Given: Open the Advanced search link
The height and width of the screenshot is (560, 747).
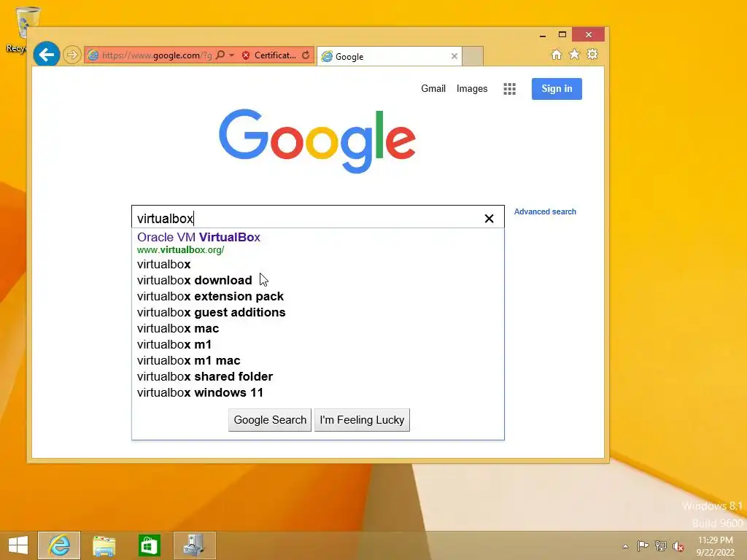Looking at the screenshot, I should 545,211.
